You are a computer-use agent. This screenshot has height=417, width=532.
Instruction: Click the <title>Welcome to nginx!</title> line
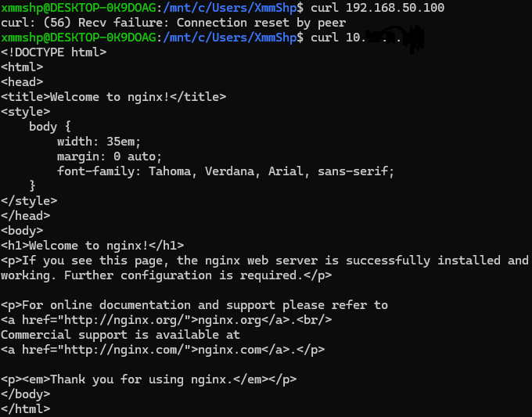tap(113, 97)
